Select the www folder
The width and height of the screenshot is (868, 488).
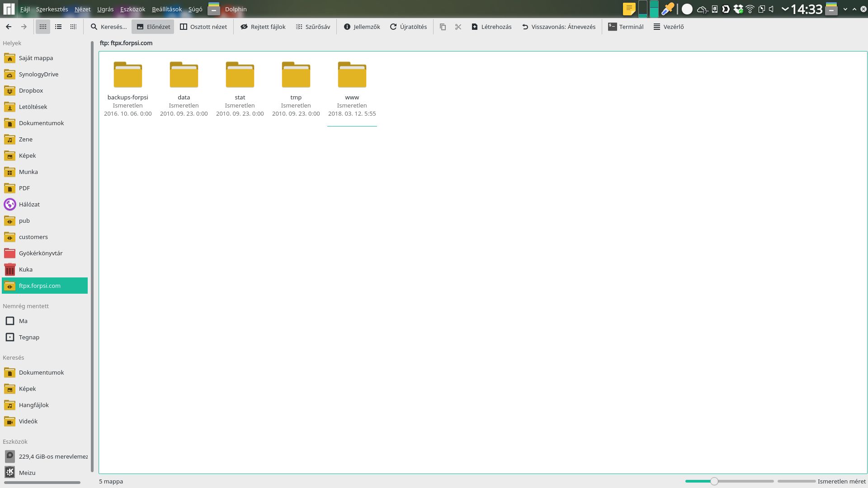coord(352,88)
